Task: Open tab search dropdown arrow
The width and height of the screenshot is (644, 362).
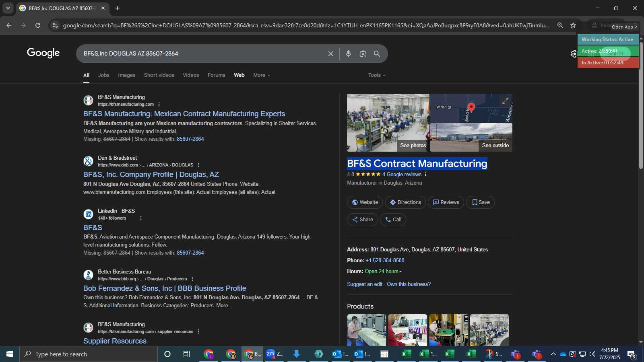Action: (8, 8)
